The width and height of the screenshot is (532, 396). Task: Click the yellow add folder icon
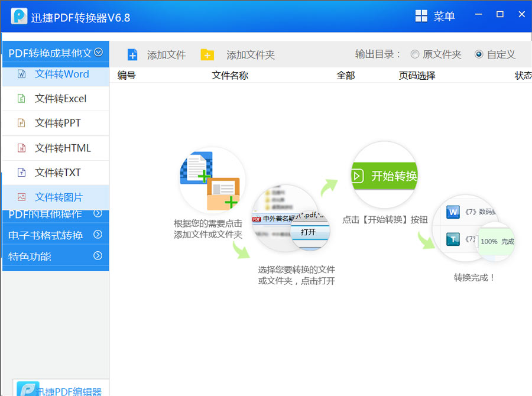pos(207,55)
